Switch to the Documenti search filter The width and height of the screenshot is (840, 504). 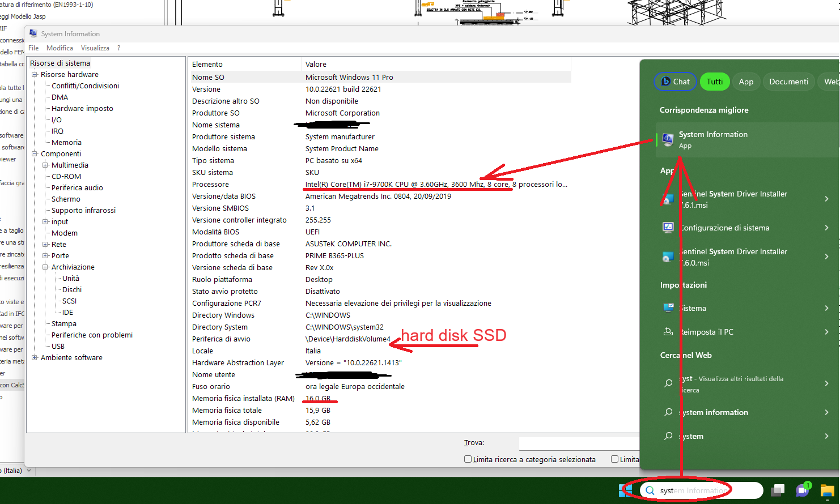point(788,82)
